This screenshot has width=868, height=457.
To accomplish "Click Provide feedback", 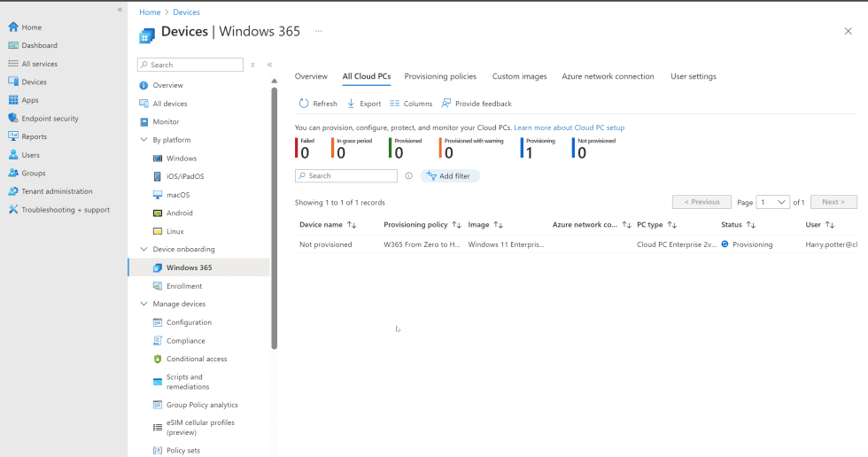I will coord(477,104).
